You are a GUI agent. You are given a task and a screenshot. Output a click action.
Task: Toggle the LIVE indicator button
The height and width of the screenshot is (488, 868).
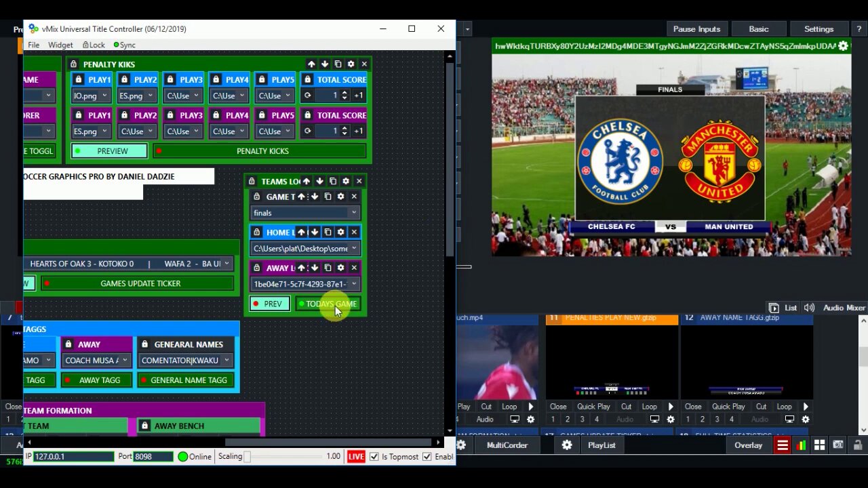pos(356,457)
